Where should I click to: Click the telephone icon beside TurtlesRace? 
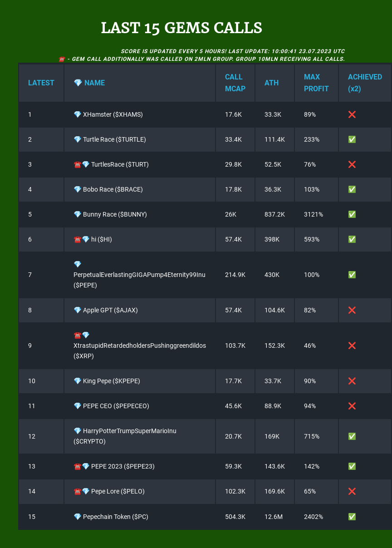tap(77, 164)
